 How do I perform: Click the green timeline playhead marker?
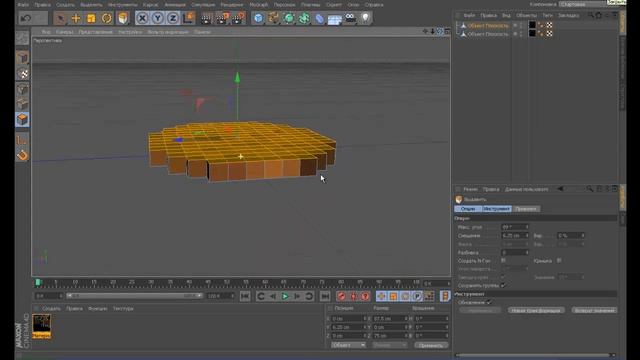38,282
